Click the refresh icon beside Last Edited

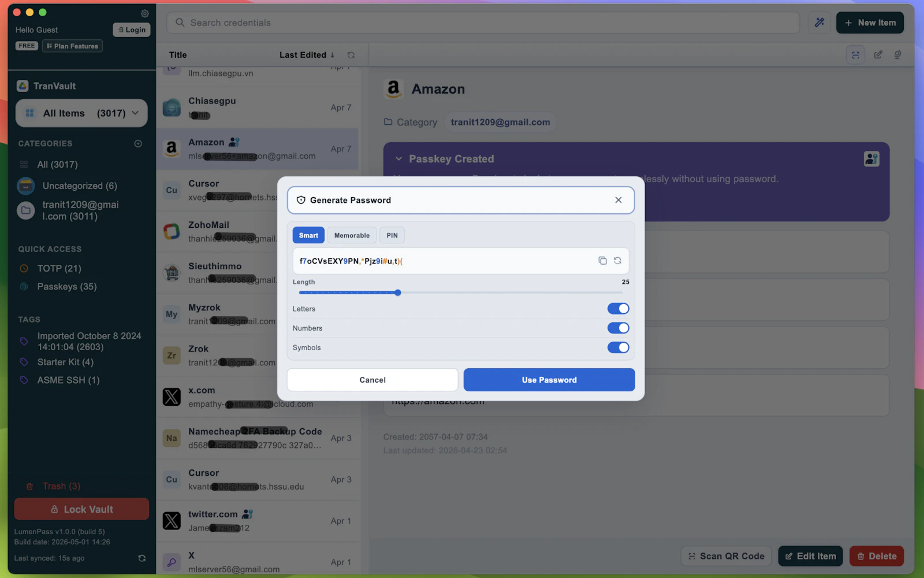coord(351,55)
